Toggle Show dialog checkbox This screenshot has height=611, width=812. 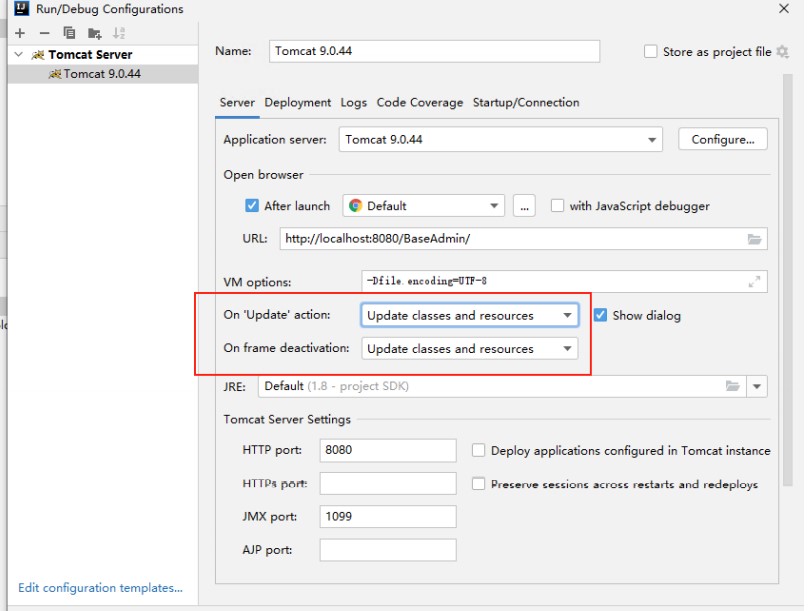[600, 315]
